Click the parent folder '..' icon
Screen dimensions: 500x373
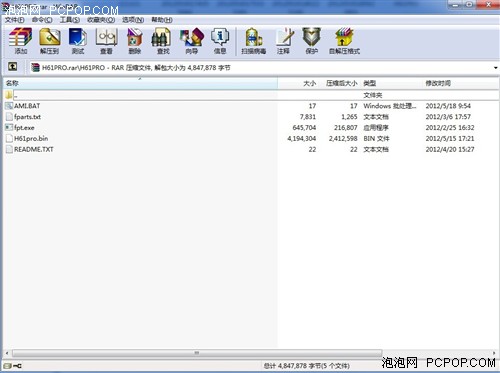point(9,95)
